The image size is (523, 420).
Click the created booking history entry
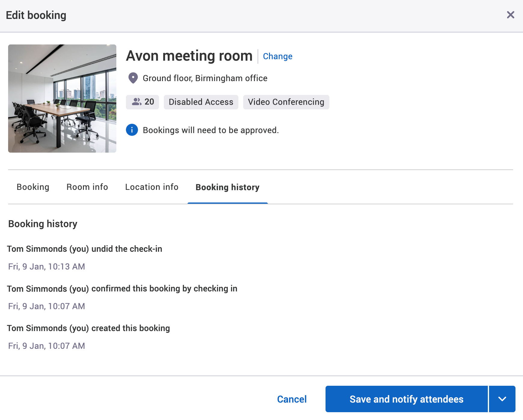click(89, 328)
